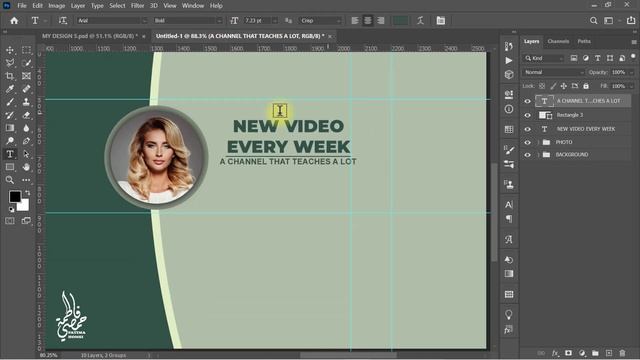Viewport: 640px width, 360px height.
Task: Open the File menu
Action: (x=22, y=6)
